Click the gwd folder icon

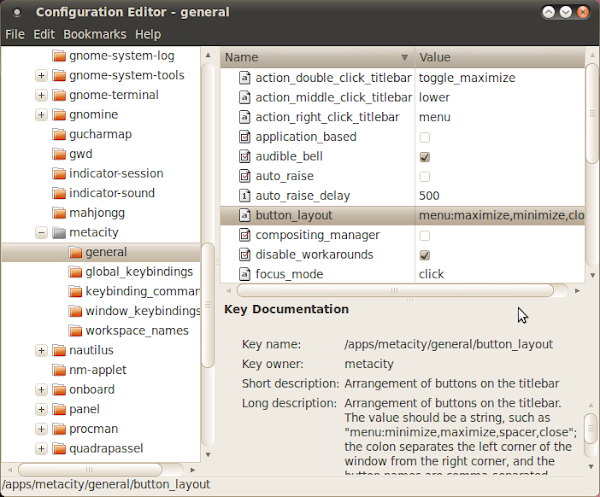59,154
